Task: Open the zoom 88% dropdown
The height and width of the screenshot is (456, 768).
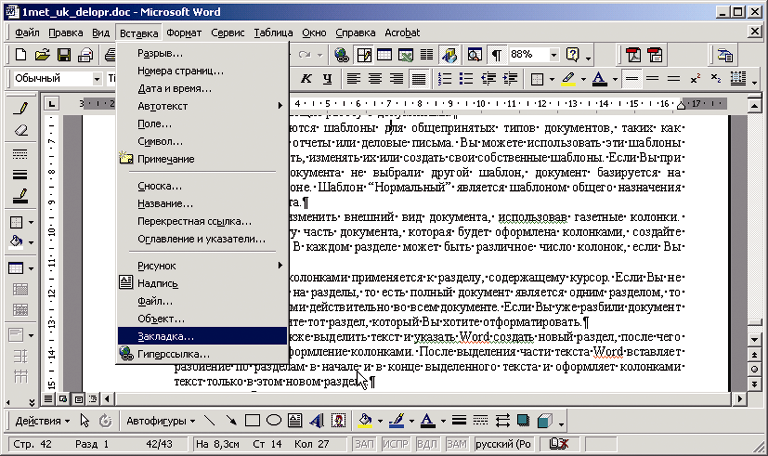Action: click(554, 54)
